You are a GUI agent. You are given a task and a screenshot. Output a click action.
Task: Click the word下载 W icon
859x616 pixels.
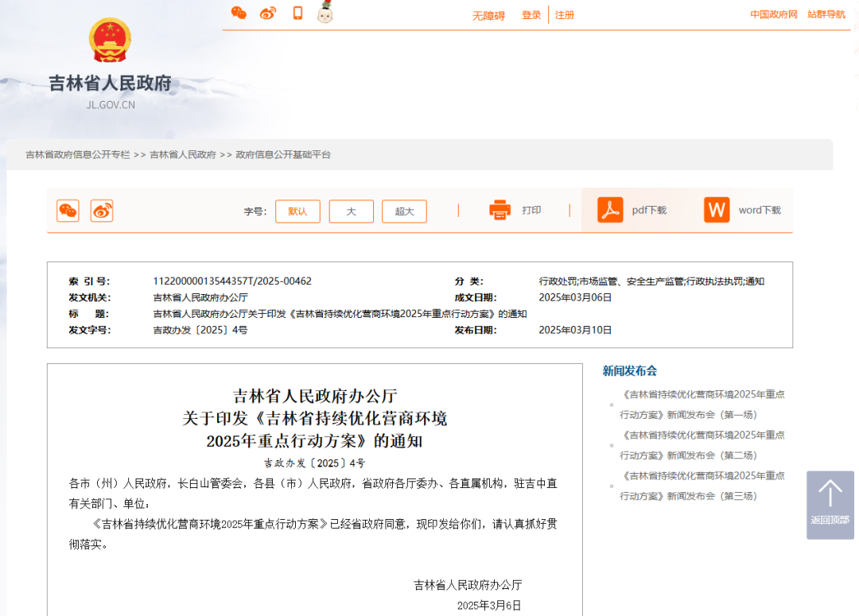715,210
